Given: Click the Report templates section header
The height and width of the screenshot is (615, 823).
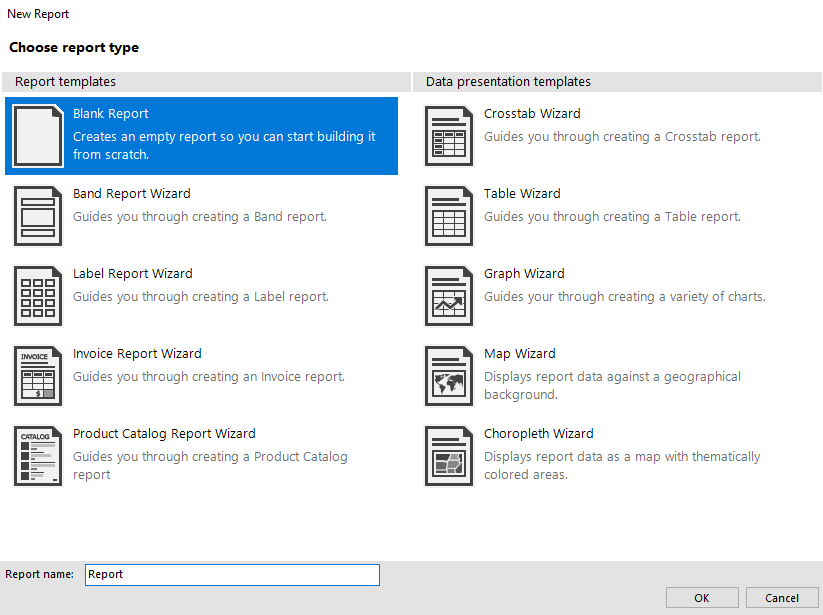Looking at the screenshot, I should 206,82.
